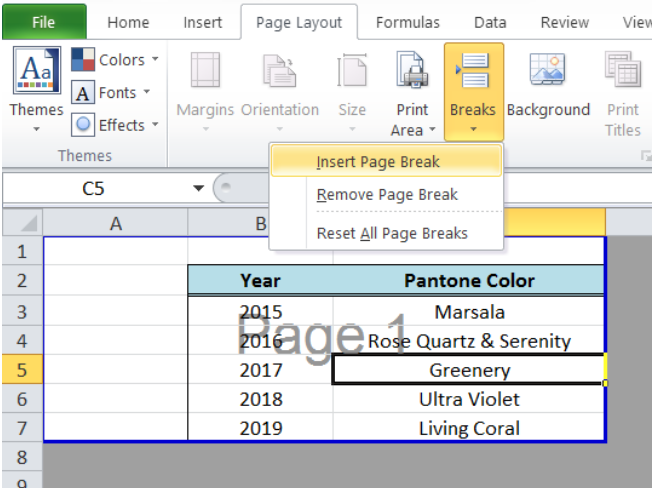Click the Year header cell

pyautogui.click(x=261, y=280)
